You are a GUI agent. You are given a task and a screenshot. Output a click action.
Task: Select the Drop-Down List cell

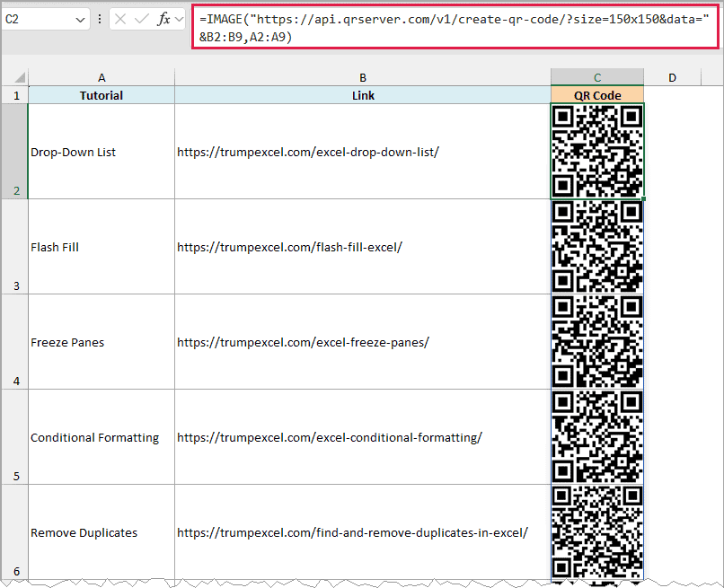[102, 152]
